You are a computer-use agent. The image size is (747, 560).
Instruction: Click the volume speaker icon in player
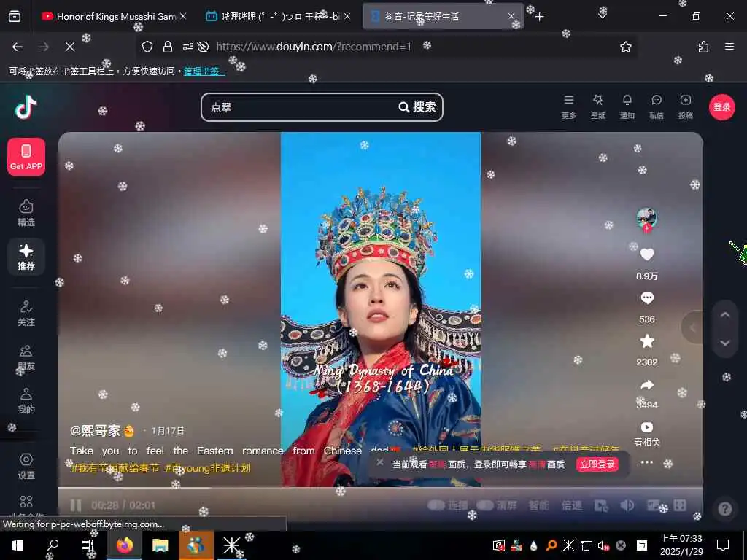coord(627,505)
